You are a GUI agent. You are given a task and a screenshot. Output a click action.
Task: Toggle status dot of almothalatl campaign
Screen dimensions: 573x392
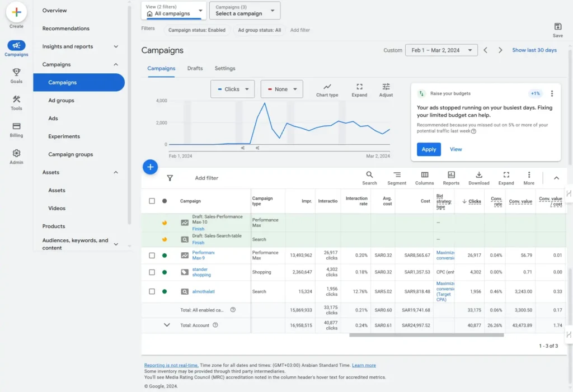(165, 291)
